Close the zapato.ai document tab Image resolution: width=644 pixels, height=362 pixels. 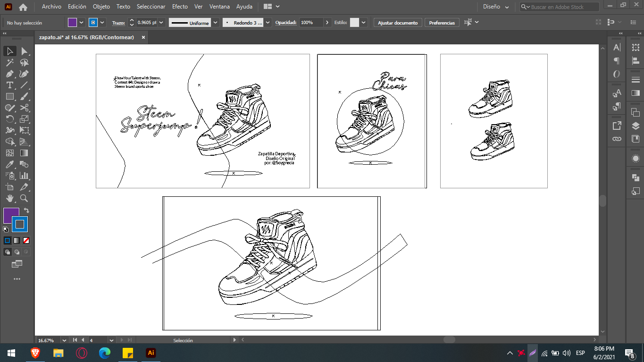tap(143, 37)
